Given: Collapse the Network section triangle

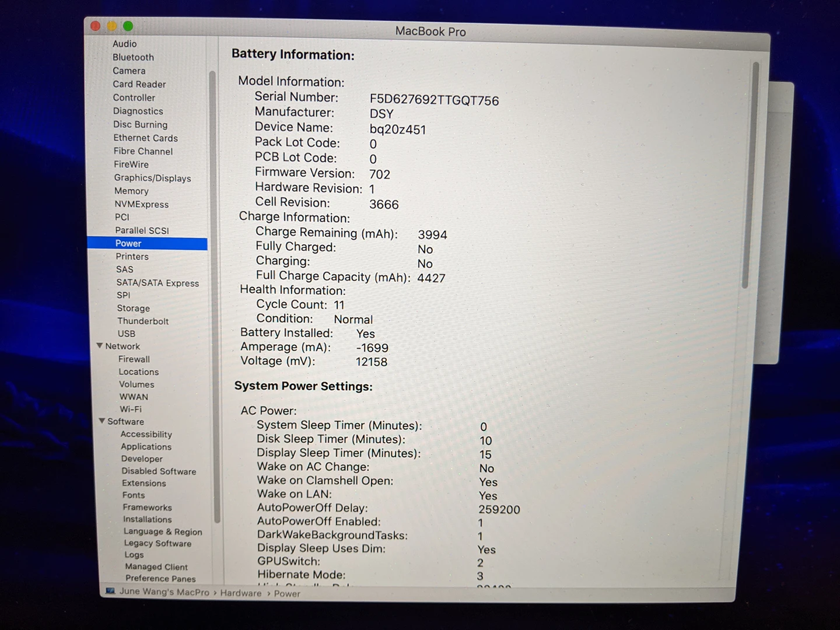Looking at the screenshot, I should click(x=99, y=346).
